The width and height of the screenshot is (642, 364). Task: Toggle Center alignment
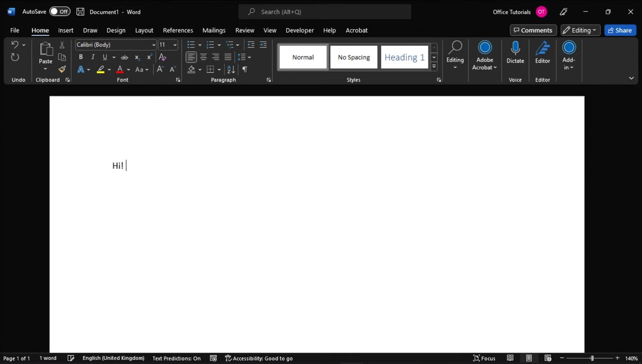(203, 57)
